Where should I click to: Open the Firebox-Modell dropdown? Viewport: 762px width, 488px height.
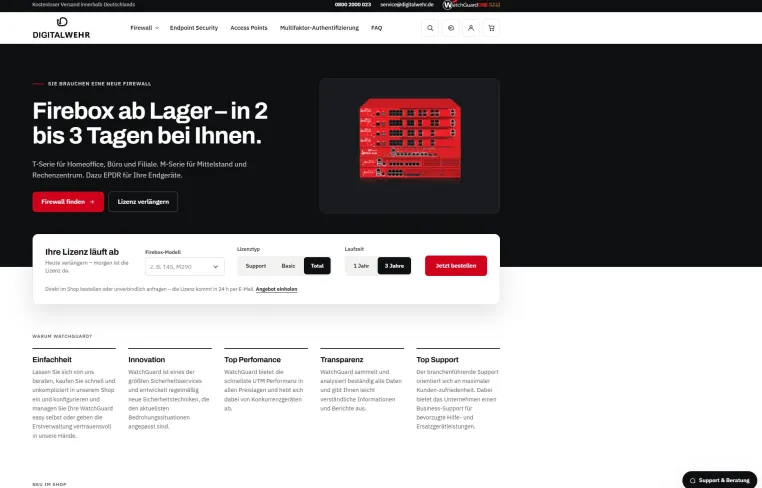click(185, 267)
